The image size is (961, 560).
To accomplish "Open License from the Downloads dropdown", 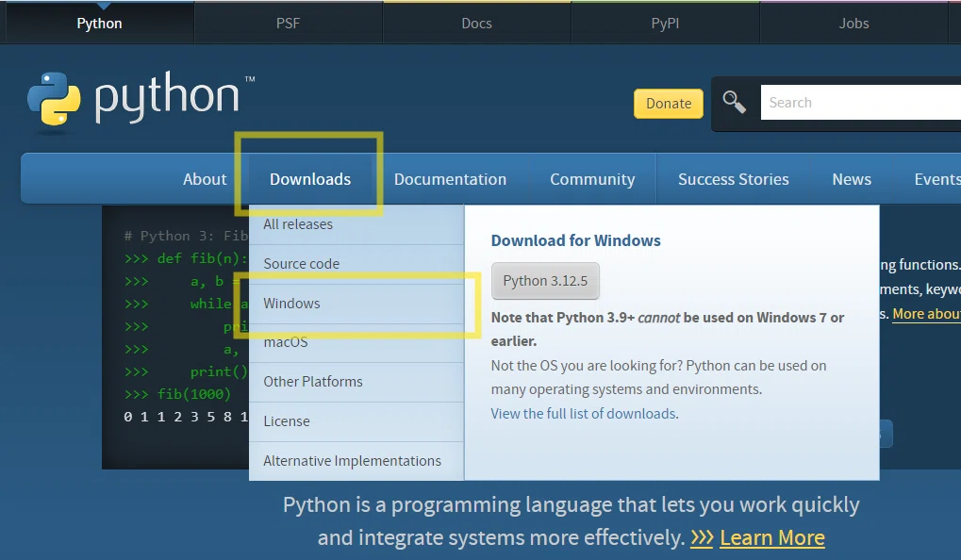I will tap(356, 421).
